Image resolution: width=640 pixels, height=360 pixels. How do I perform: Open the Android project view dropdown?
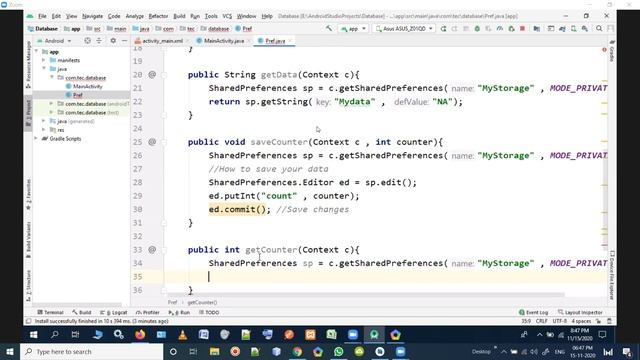(x=54, y=41)
